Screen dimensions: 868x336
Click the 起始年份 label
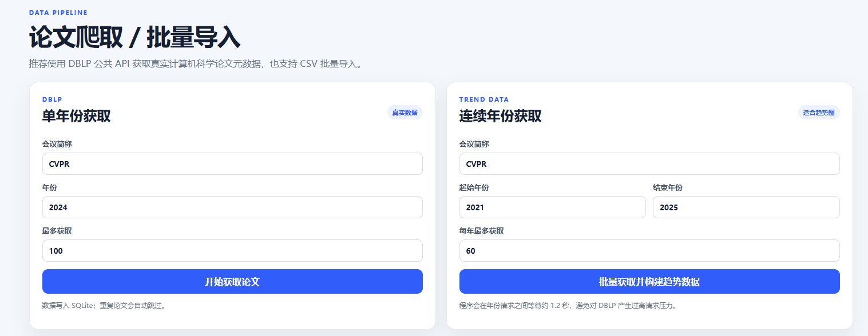pyautogui.click(x=474, y=187)
